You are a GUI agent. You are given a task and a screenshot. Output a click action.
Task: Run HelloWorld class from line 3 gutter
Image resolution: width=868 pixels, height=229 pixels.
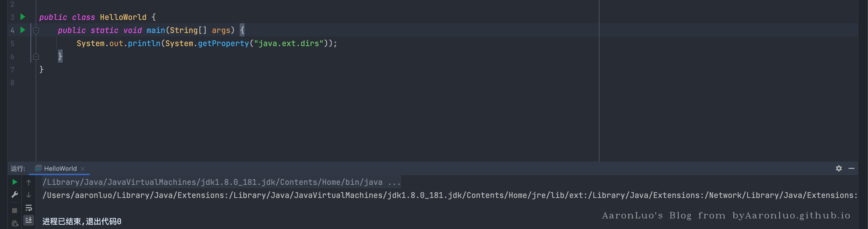[x=23, y=17]
